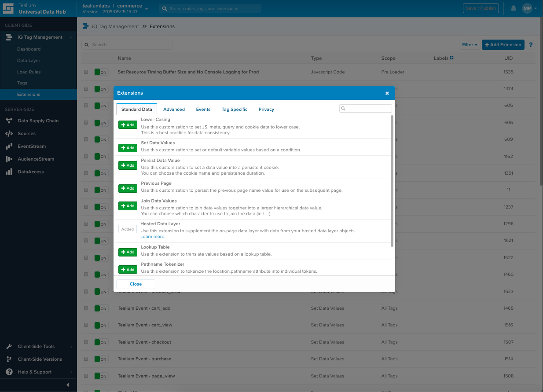Click the notifications bell icon

coord(513,8)
